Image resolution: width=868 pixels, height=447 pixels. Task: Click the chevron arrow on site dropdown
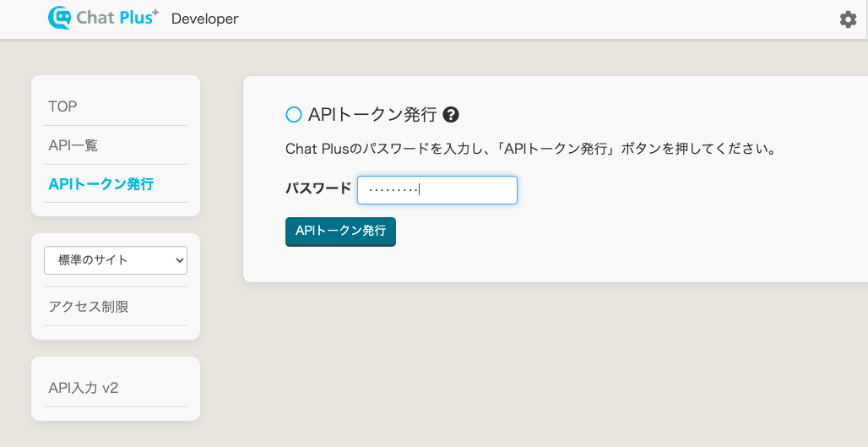click(x=179, y=261)
